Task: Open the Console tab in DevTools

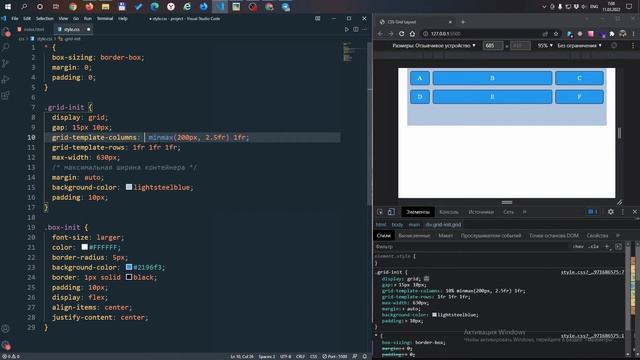Action: (449, 212)
